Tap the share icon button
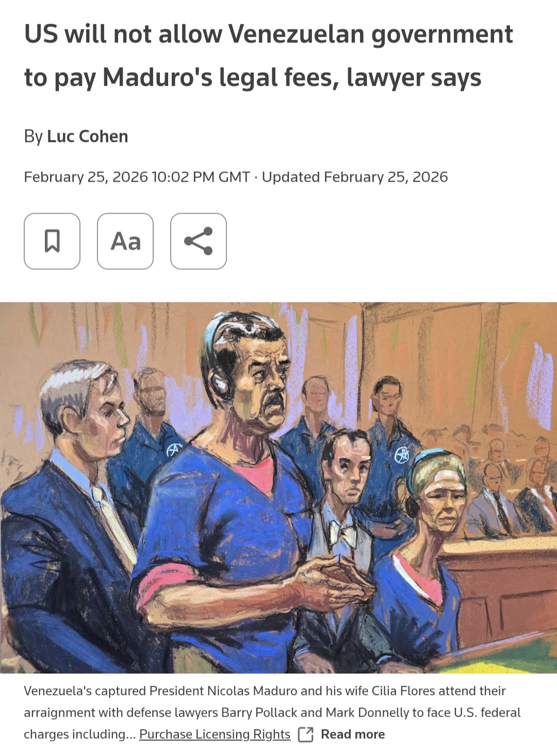Screen dimensions: 557x756 pos(199,241)
